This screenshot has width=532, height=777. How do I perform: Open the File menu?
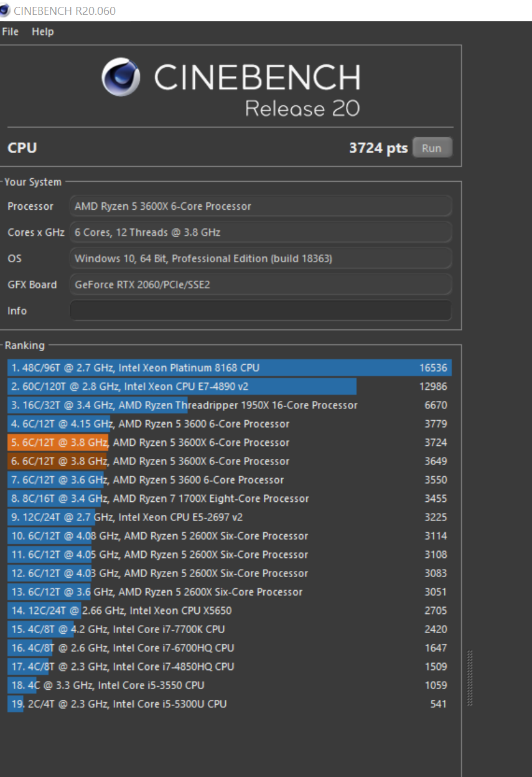[11, 32]
